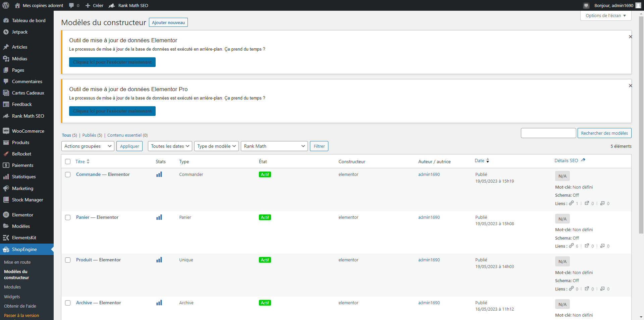Viewport: 644px width, 320px height.
Task: Click the Marketing megaphone icon
Action: 6,188
